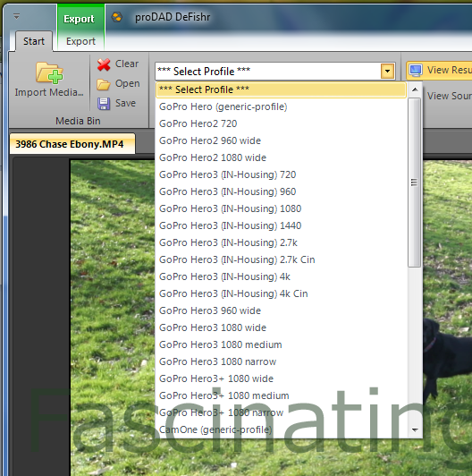Click the proDAD DeFishr app logo icon
Image resolution: width=472 pixels, height=476 pixels.
117,17
